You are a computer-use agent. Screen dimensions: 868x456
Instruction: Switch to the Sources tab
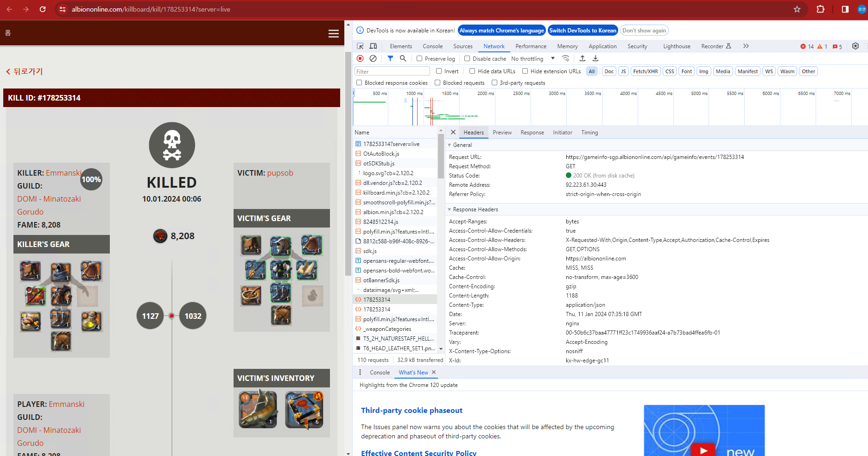coord(463,46)
